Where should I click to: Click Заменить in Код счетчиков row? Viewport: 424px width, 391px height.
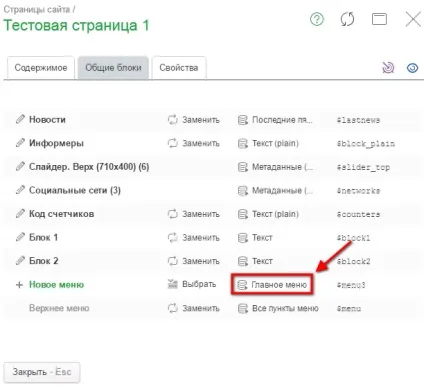pyautogui.click(x=201, y=214)
